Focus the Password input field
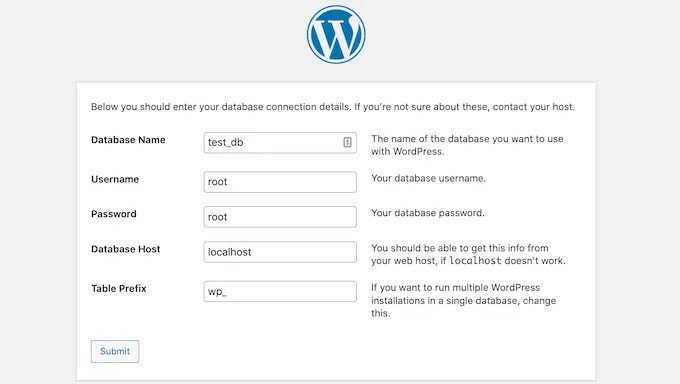 tap(280, 217)
